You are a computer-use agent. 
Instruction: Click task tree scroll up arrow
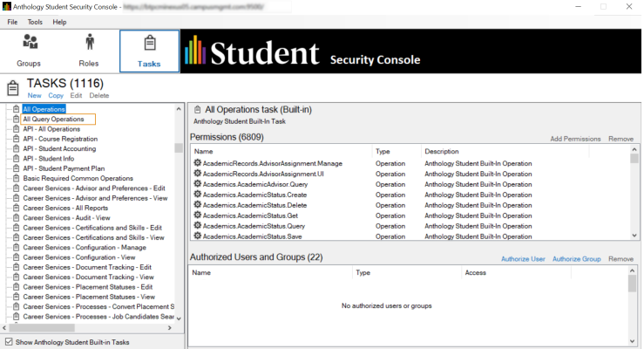pos(179,109)
